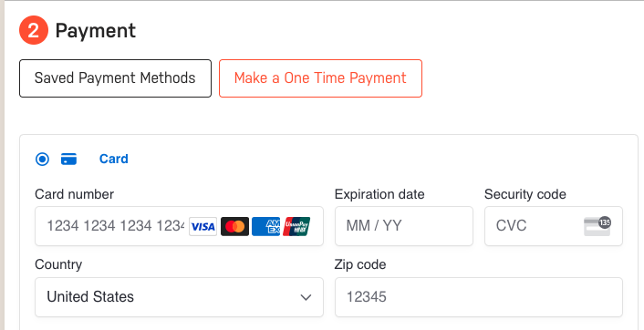Focus the Zip code field
644x330 pixels.
479,297
